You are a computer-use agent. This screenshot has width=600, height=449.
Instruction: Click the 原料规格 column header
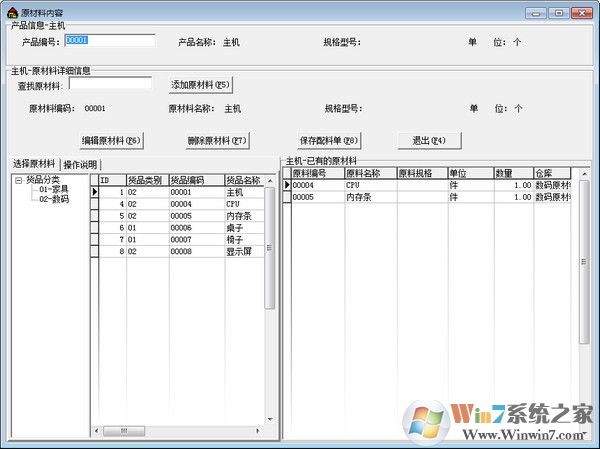click(x=422, y=173)
